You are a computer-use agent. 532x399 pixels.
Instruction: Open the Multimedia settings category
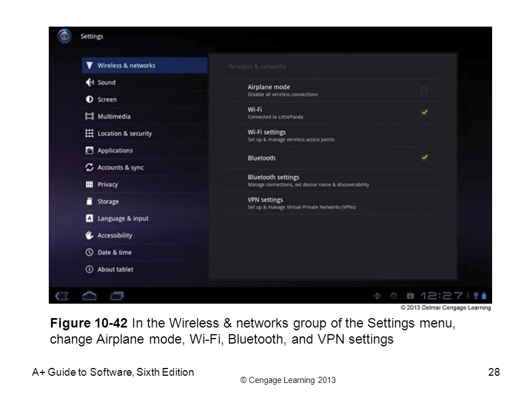click(x=145, y=116)
